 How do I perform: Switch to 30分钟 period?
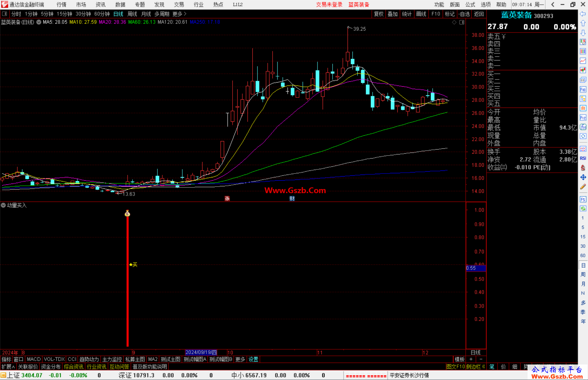pyautogui.click(x=83, y=14)
